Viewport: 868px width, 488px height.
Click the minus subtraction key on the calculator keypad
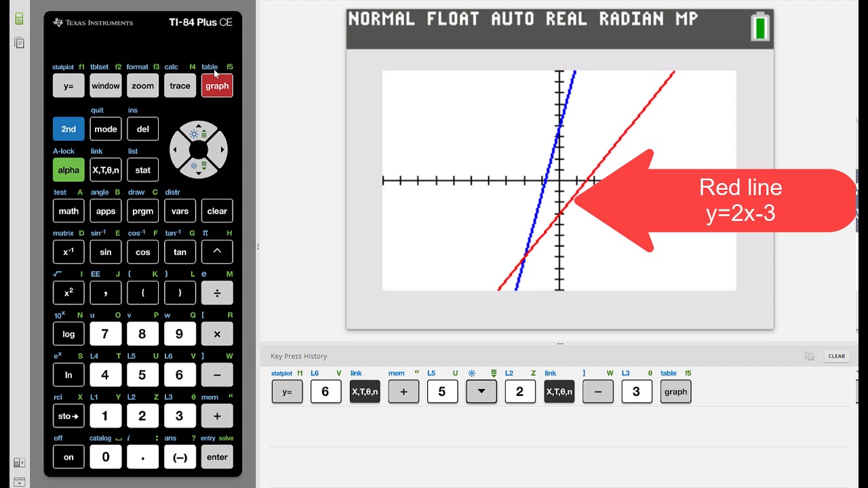click(217, 375)
